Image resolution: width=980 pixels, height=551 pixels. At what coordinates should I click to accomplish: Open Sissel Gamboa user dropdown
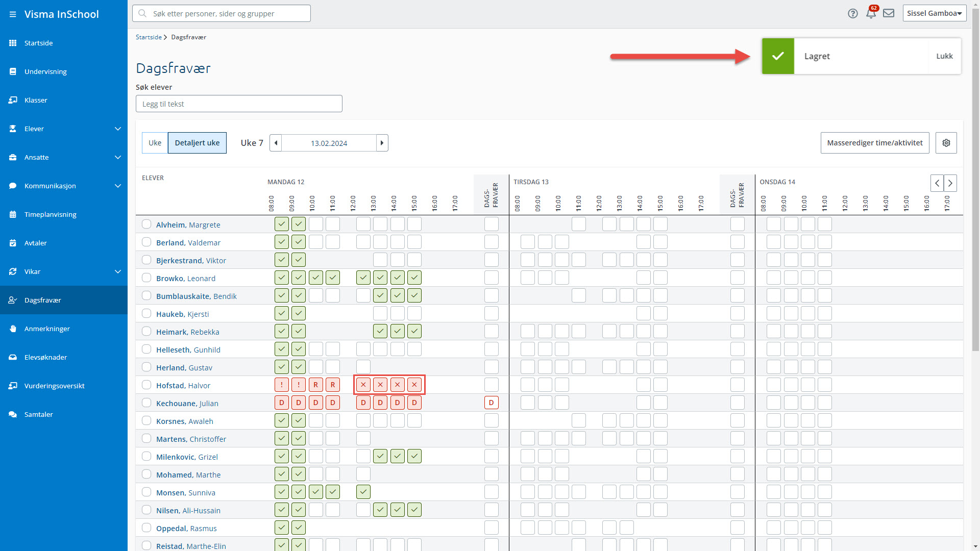point(935,13)
